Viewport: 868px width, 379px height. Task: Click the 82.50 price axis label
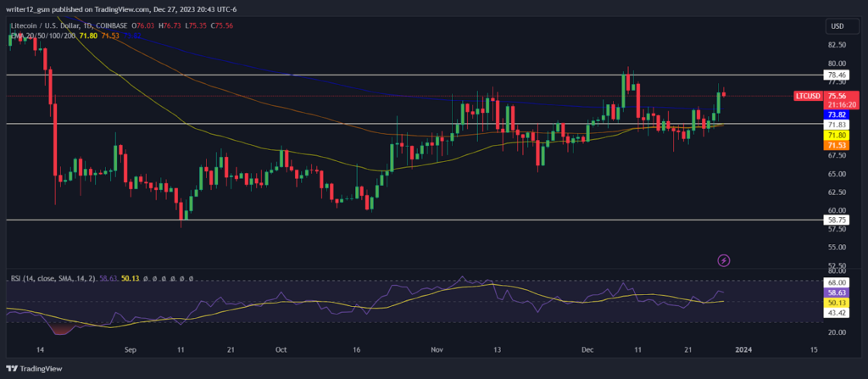point(837,44)
